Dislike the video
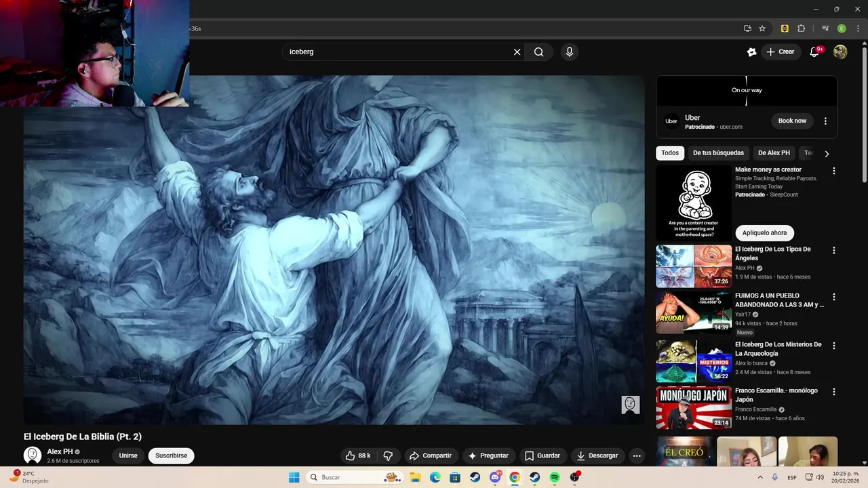The height and width of the screenshot is (488, 868). 388,455
